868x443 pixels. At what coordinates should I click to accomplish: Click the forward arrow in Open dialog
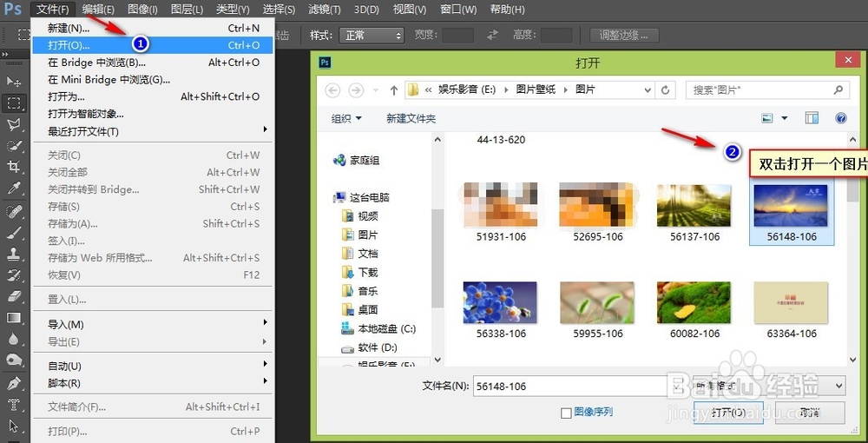355,89
